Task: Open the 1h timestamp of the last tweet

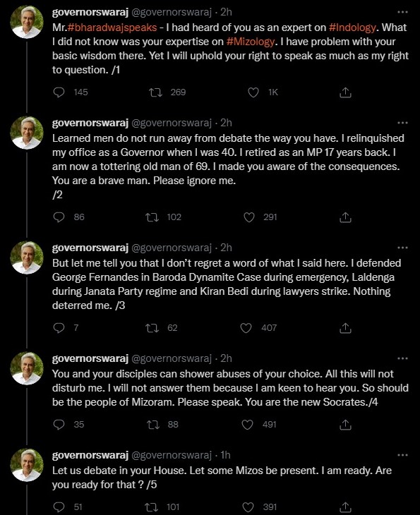Action: [225, 455]
